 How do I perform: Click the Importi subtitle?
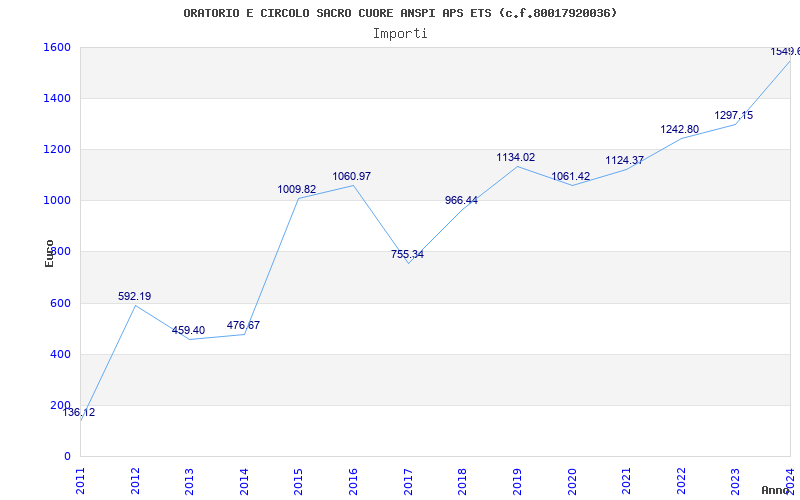click(x=400, y=34)
